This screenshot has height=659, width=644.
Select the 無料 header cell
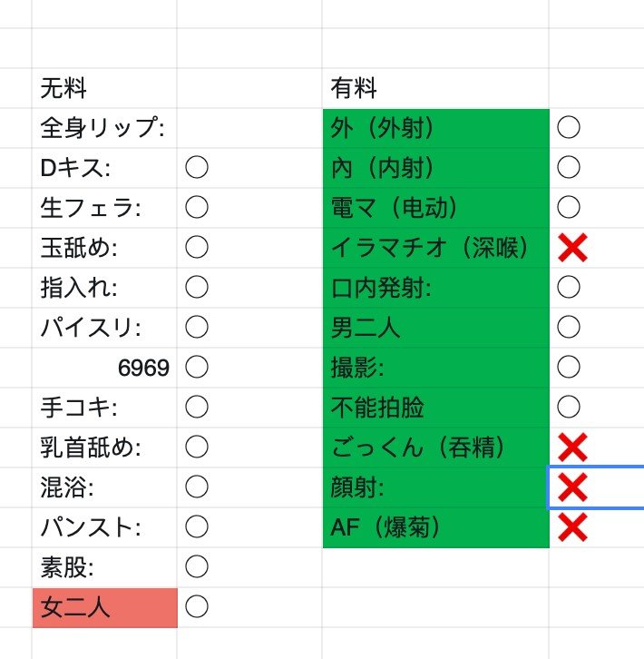pyautogui.click(x=103, y=88)
